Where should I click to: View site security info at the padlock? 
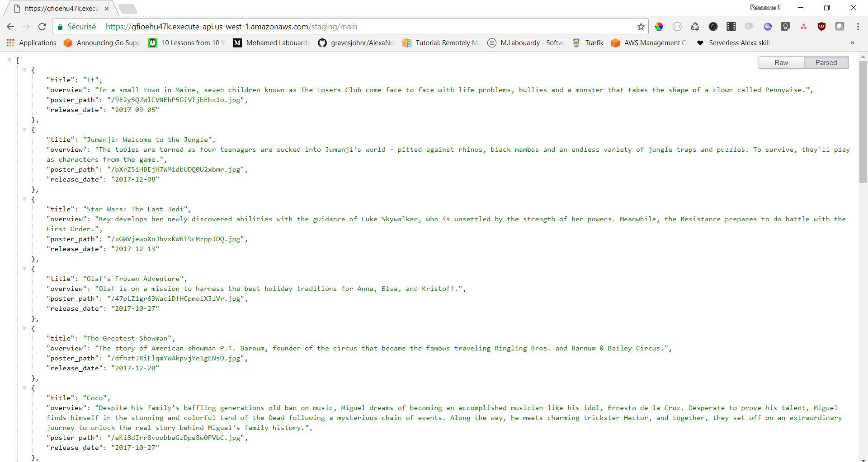[60, 27]
